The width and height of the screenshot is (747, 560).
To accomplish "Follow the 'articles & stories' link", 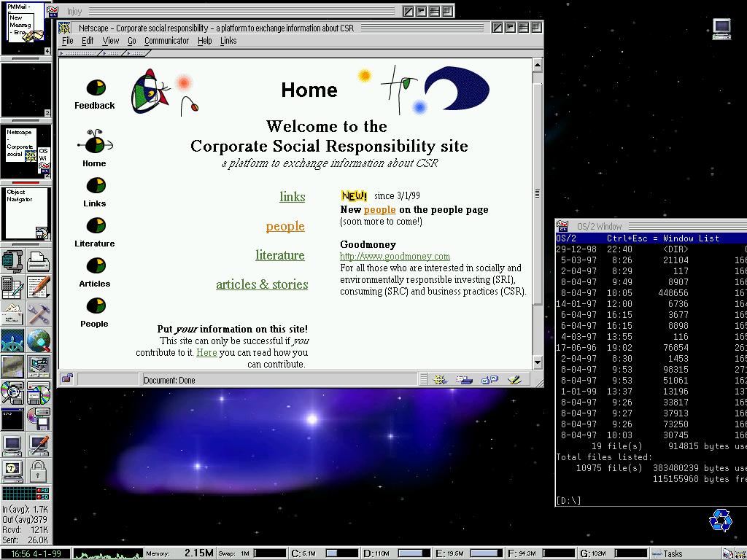I will 262,284.
